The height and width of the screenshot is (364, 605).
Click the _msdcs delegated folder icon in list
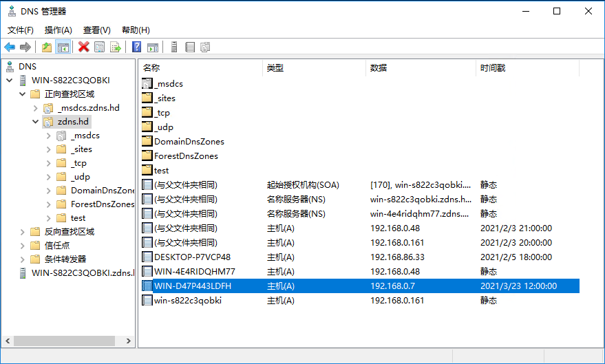[147, 84]
